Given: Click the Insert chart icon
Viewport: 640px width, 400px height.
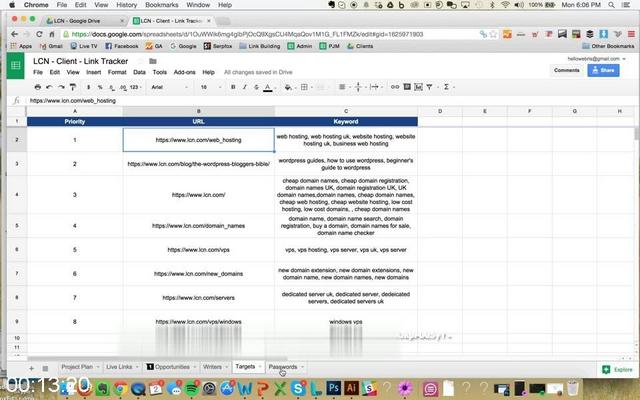Looking at the screenshot, I should coord(418,87).
